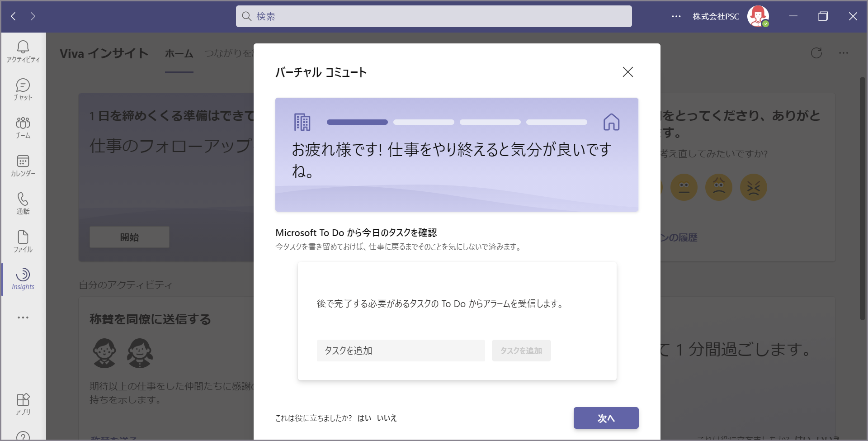This screenshot has height=441, width=868.
Task: Click the home icon in banner
Action: pos(611,122)
